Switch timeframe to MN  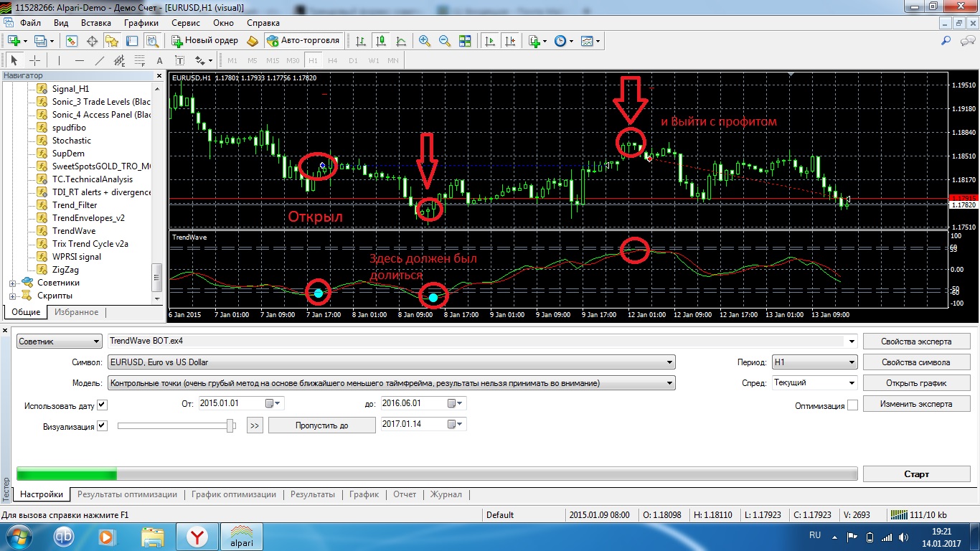(x=393, y=61)
